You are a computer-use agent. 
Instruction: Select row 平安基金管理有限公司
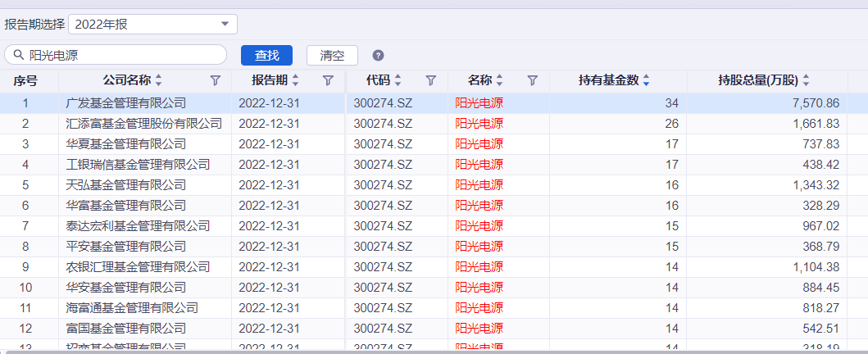[434, 246]
